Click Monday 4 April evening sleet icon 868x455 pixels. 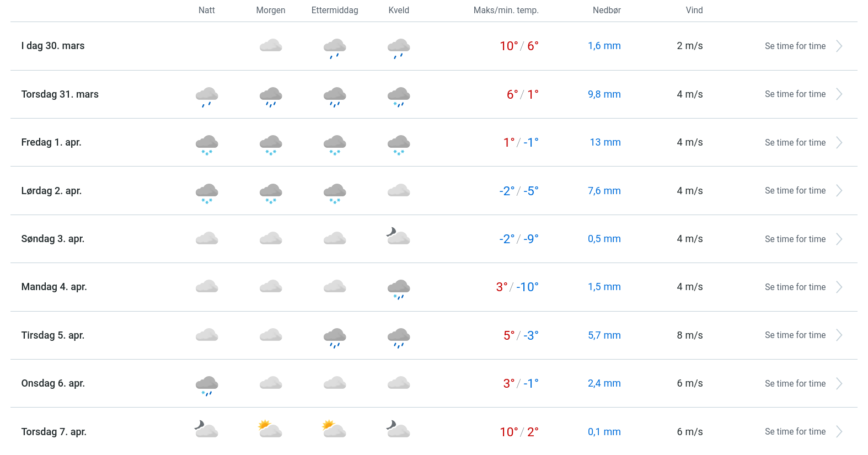[x=399, y=289]
